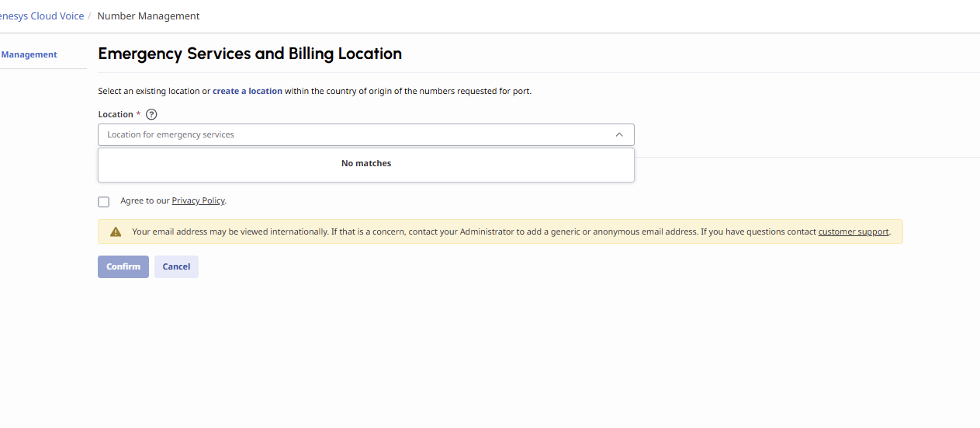Click the 'Agree to our' checkbox label text
The width and height of the screenshot is (980, 428).
pyautogui.click(x=145, y=200)
